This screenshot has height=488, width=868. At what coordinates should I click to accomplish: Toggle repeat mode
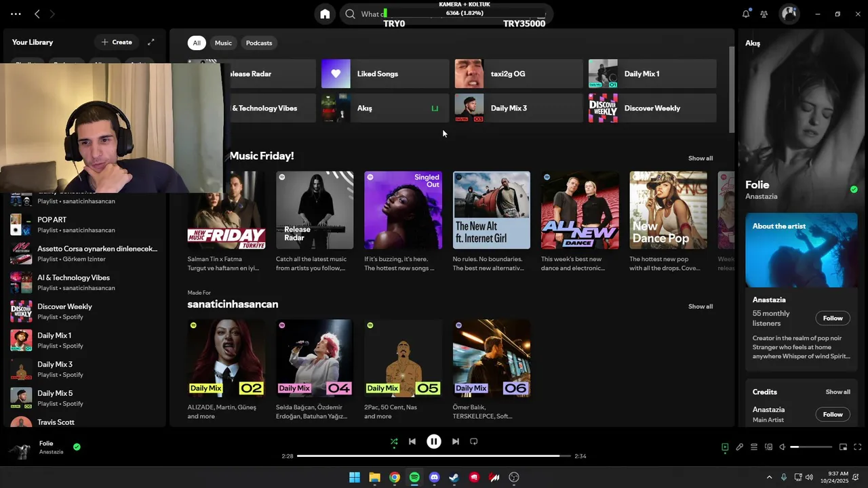(x=474, y=441)
